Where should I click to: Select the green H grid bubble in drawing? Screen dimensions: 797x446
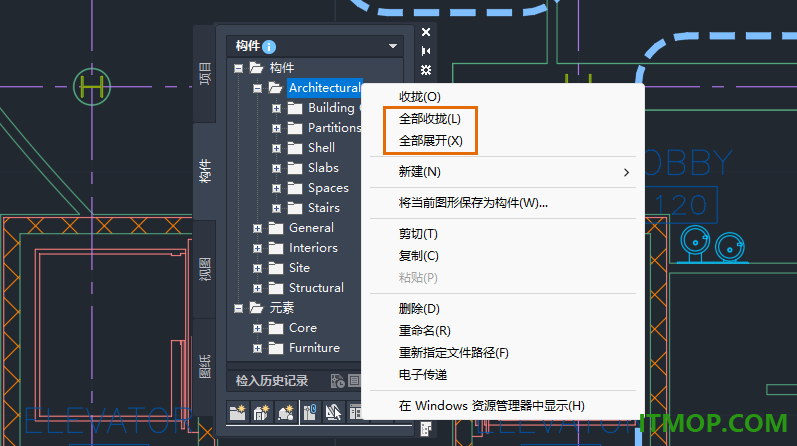click(x=92, y=87)
